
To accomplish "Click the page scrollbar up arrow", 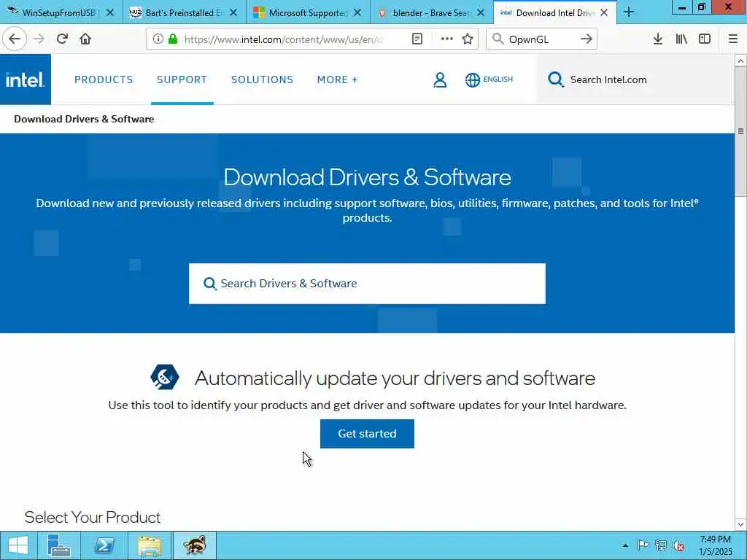I will (x=740, y=61).
